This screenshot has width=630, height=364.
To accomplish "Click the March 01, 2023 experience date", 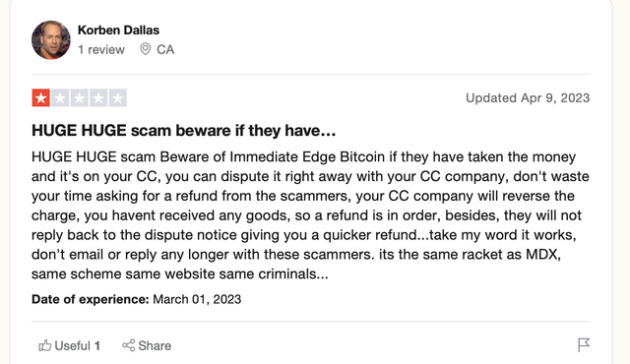I will pos(197,299).
